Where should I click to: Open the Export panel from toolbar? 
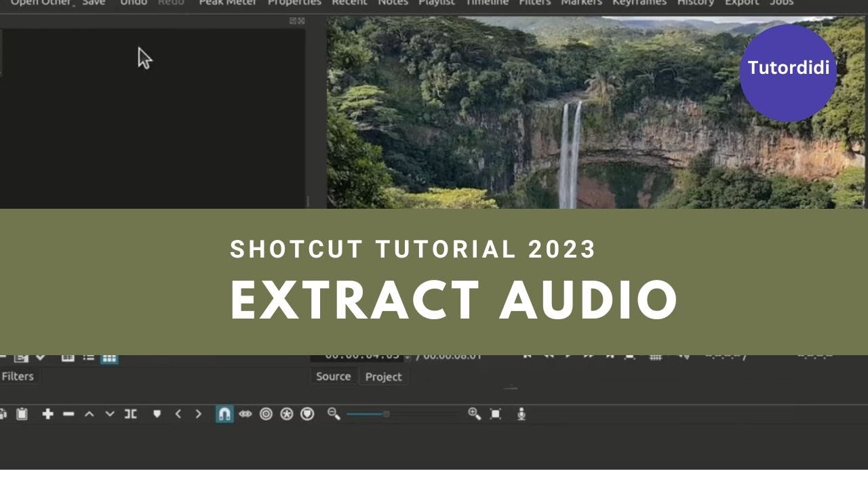(x=742, y=3)
